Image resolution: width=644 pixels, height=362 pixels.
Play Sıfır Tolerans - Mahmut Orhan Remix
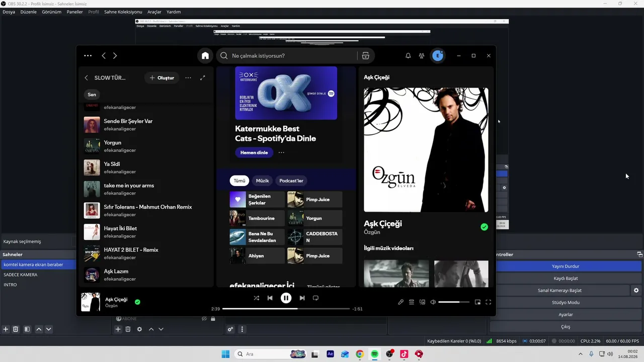tap(146, 211)
